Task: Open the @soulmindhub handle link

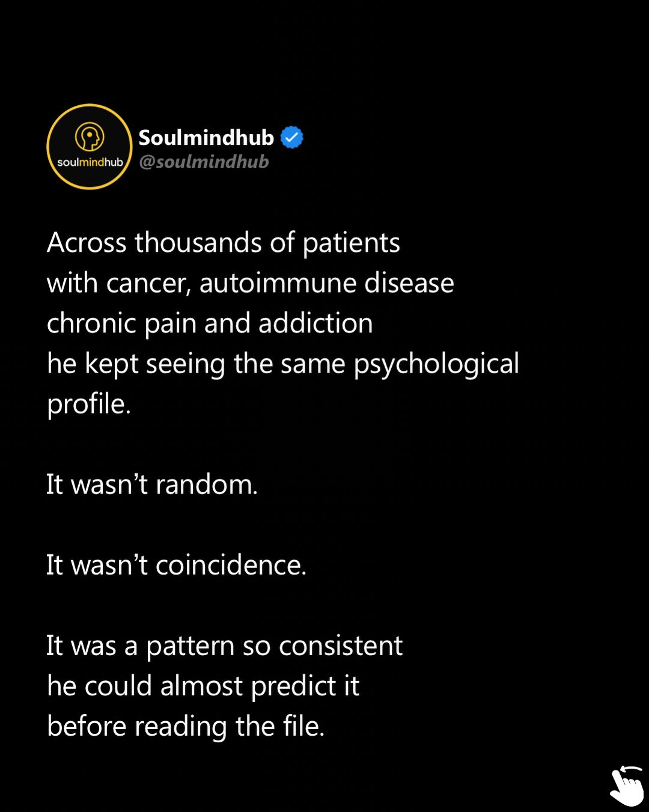Action: point(204,162)
